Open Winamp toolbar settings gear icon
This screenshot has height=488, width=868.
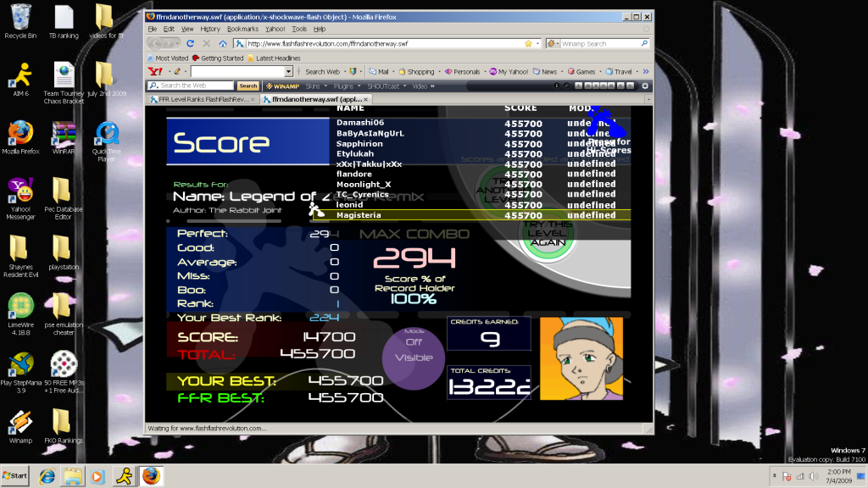(x=645, y=86)
